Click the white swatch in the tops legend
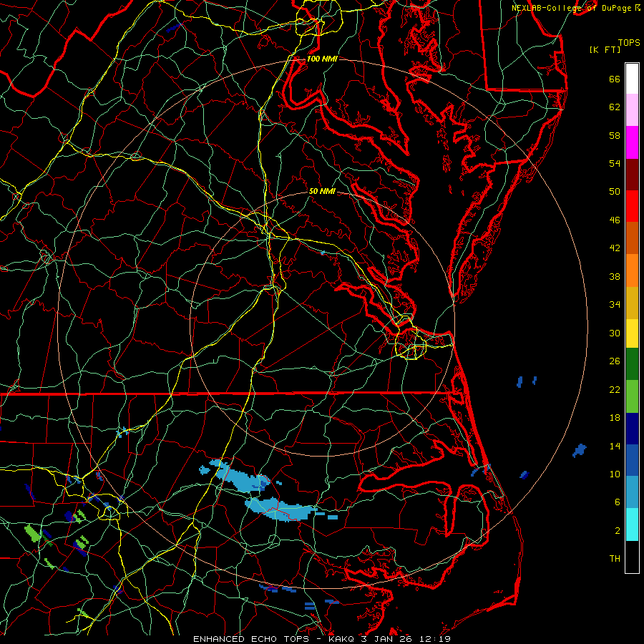Image resolution: width=644 pixels, height=644 pixels. (632, 79)
